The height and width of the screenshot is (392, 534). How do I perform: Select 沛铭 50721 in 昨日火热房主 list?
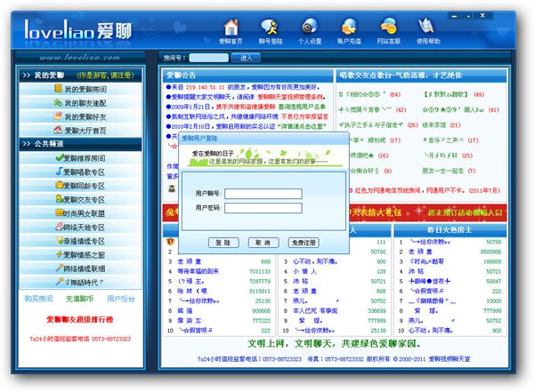point(450,271)
